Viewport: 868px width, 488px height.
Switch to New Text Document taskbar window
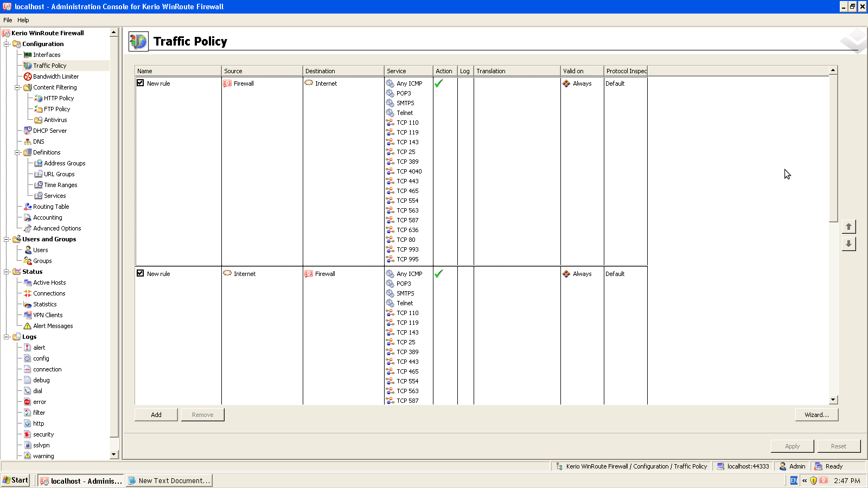[169, 480]
